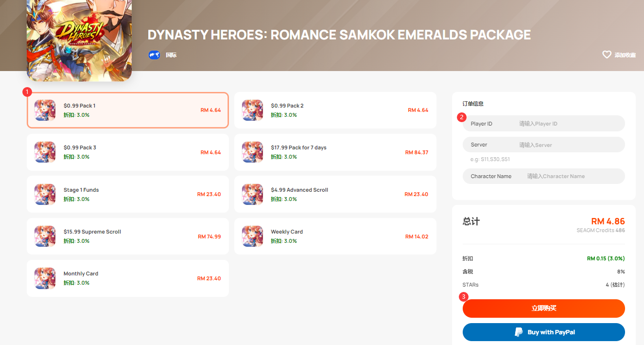
Task: Click the discount value RM 0.15 (3.0%)
Action: (606, 258)
